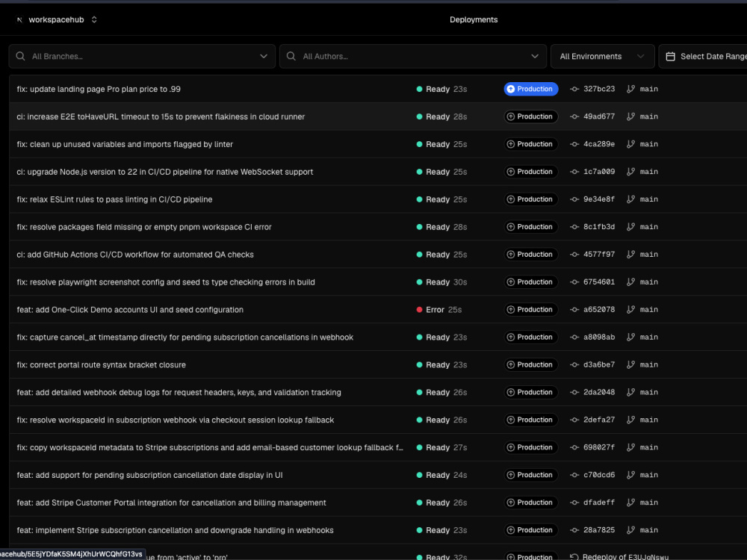Viewport: 747px width, 560px height.
Task: Click the commit hash 9e34e8f
Action: coord(599,199)
